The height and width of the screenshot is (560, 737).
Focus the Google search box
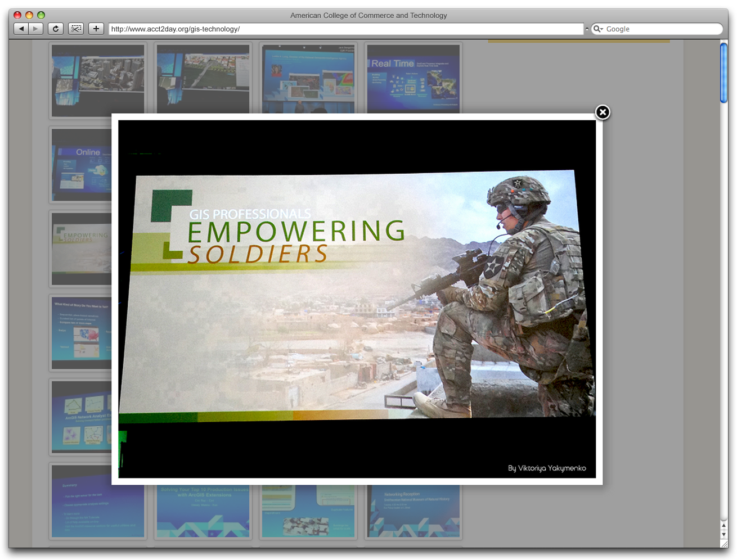(657, 29)
